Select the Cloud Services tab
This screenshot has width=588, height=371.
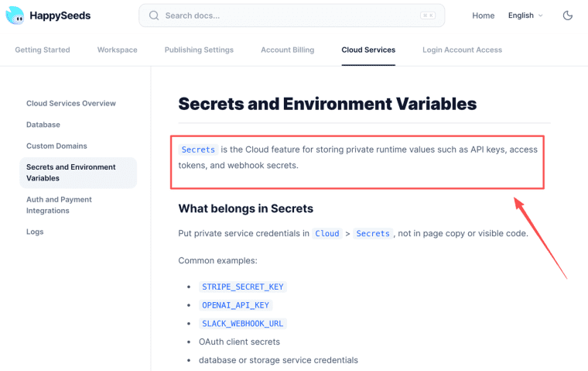(x=368, y=50)
